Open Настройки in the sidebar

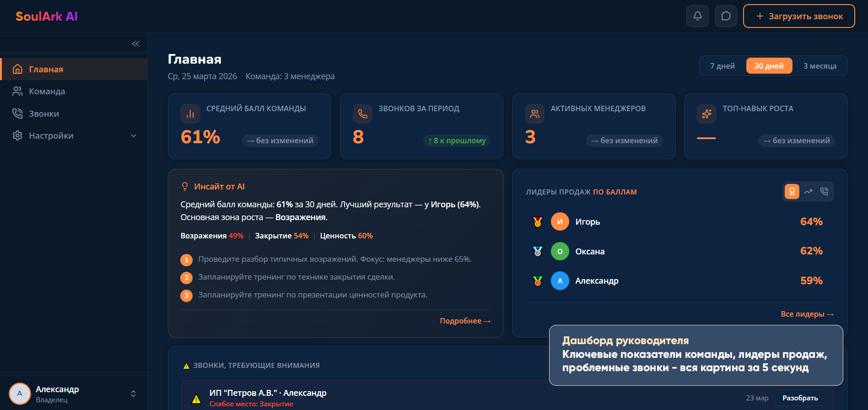click(x=74, y=135)
